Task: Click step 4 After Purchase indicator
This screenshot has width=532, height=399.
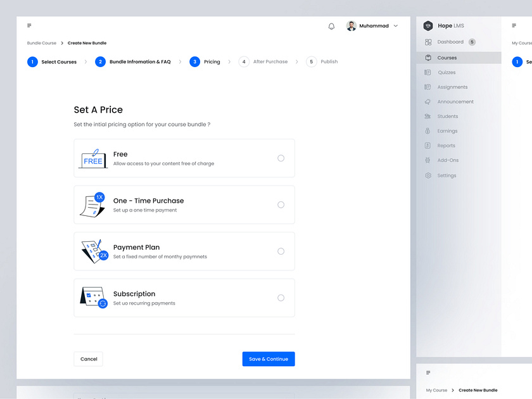Action: pos(244,61)
